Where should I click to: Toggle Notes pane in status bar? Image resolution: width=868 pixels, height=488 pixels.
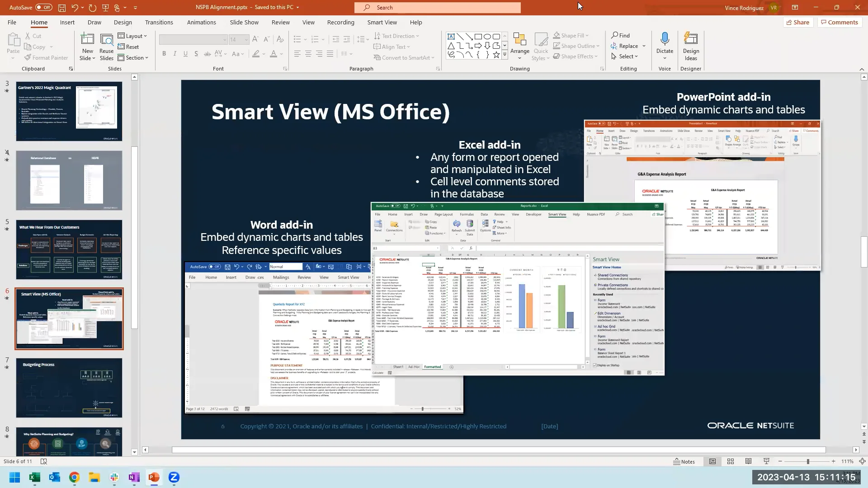pyautogui.click(x=684, y=461)
